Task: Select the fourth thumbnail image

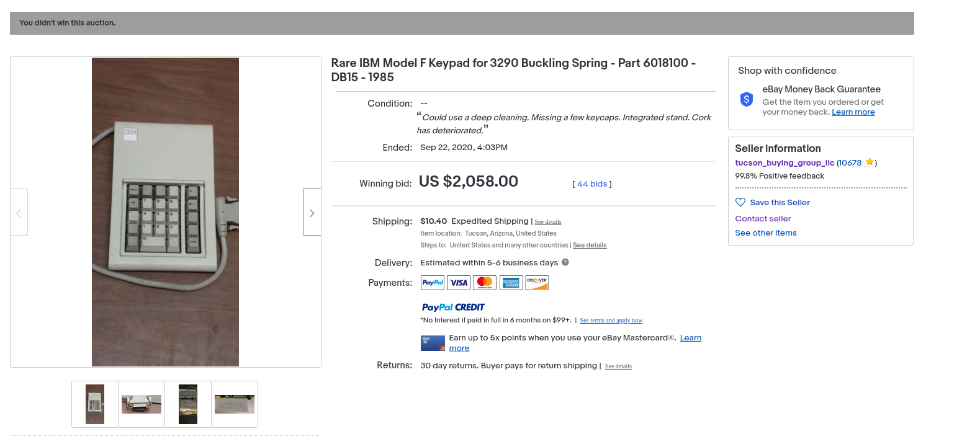Action: coord(235,404)
